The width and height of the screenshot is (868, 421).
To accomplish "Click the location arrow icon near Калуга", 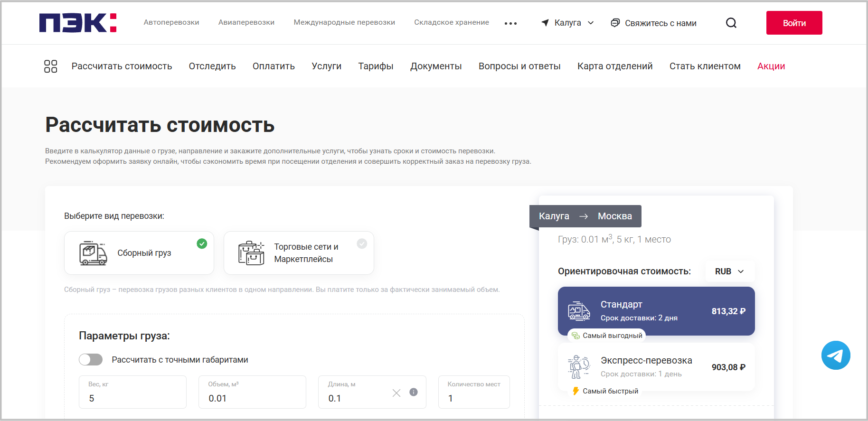I will pos(545,23).
